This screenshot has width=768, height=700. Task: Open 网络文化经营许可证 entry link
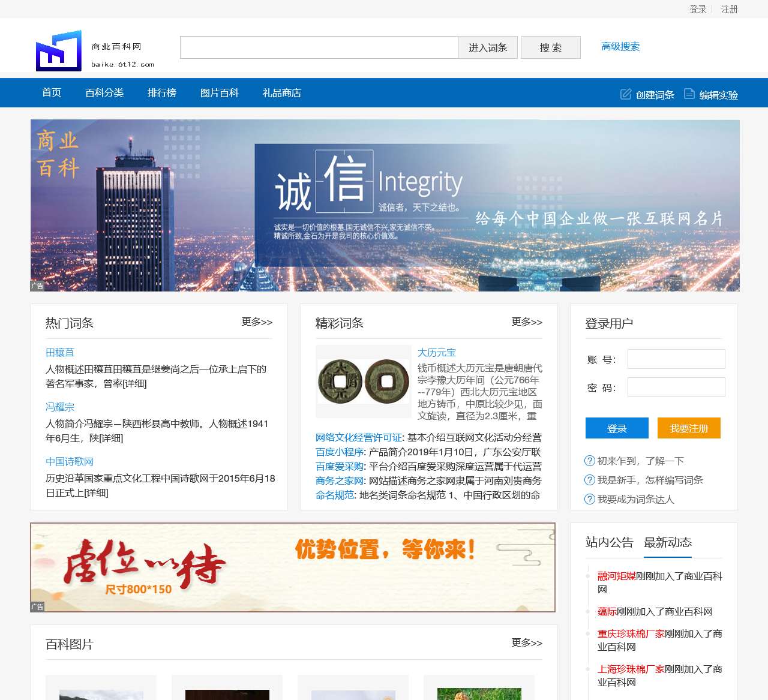359,438
